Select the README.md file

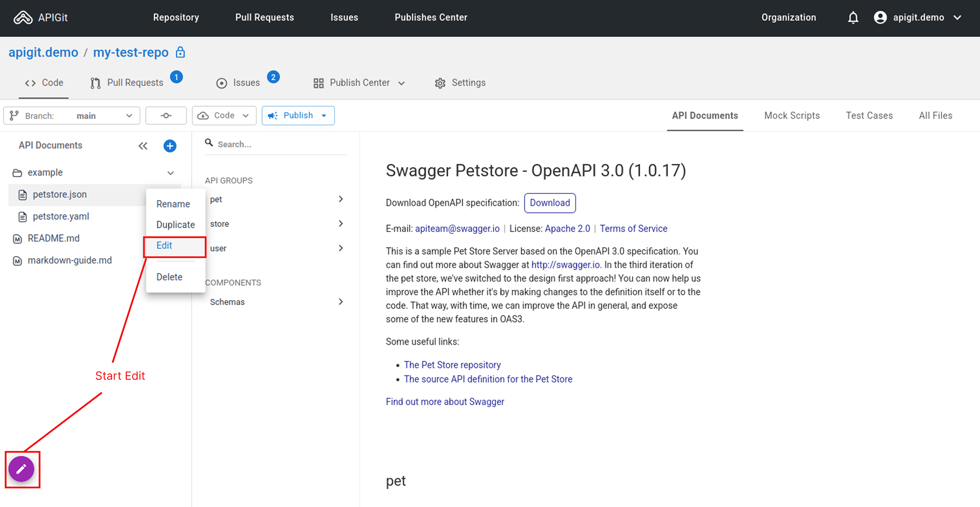[x=54, y=238]
